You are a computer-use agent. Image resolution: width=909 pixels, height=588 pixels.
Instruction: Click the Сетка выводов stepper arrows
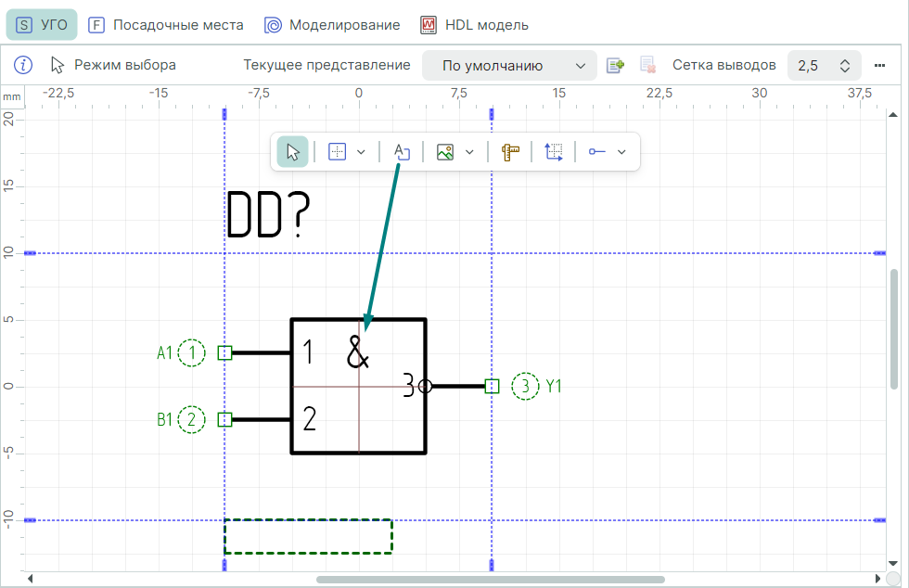pos(844,66)
